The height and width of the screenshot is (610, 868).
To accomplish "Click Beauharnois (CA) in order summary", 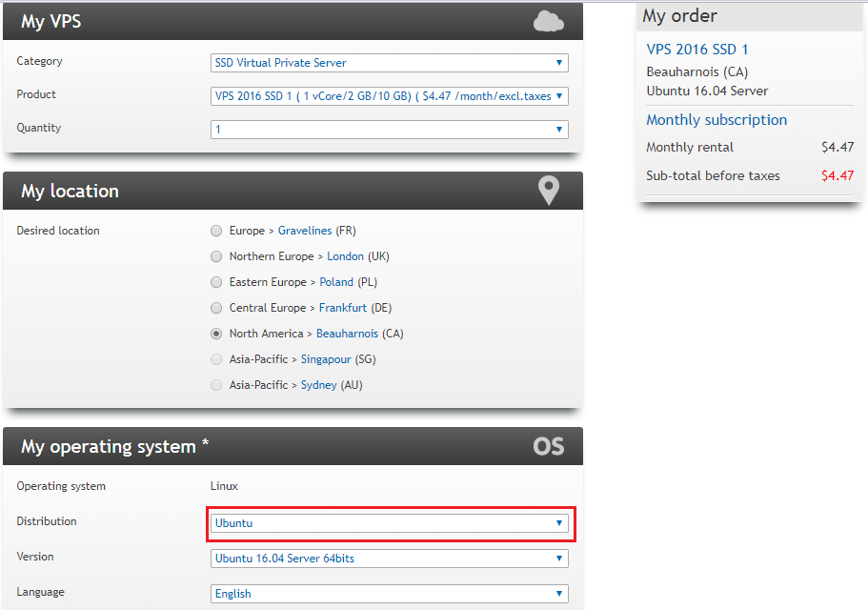I will point(696,71).
